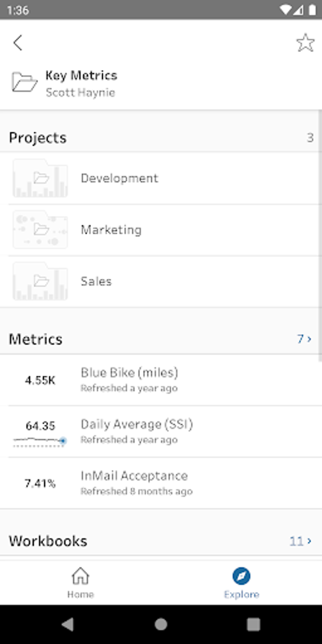
Task: Open the Sales project folder icon
Action: [x=40, y=281]
